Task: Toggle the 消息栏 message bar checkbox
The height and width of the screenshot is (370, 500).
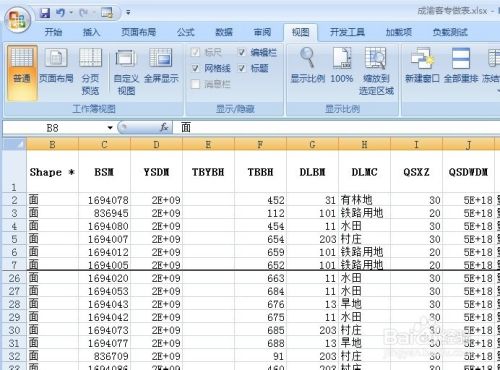Action: (x=196, y=84)
